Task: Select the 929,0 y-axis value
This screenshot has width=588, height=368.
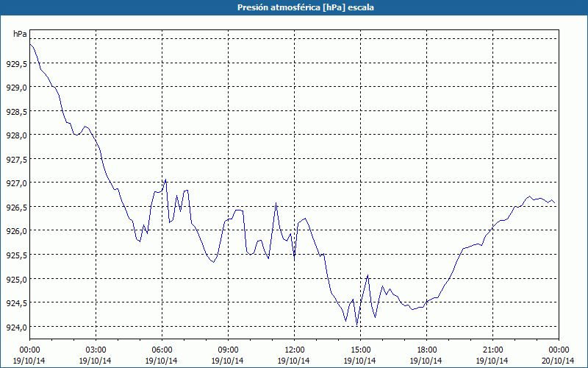Action: 16,88
